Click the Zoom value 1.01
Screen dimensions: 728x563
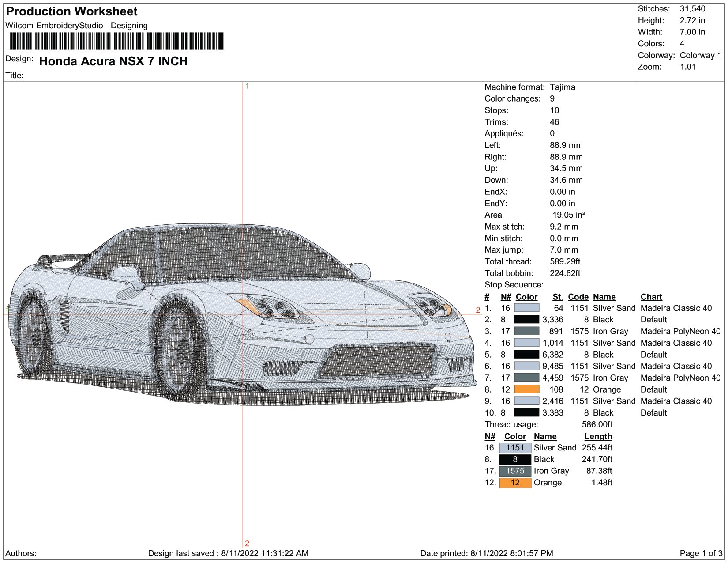(688, 67)
